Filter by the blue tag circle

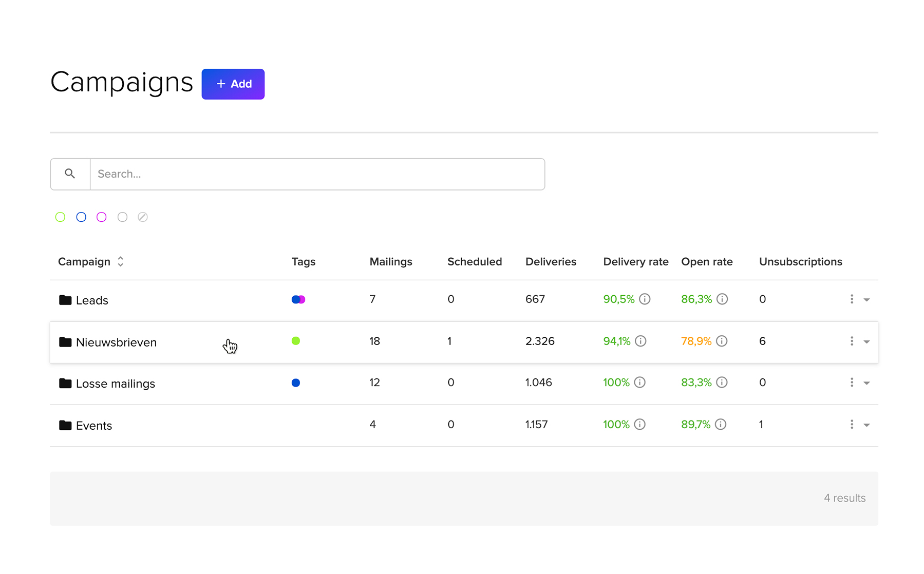point(81,217)
